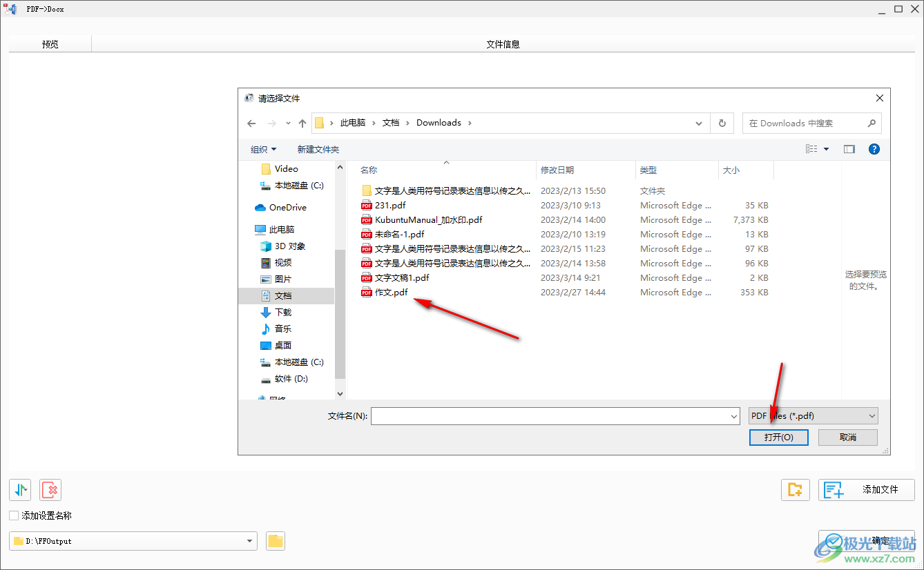Refresh the Downloads folder listing
The height and width of the screenshot is (570, 924).
coord(722,123)
